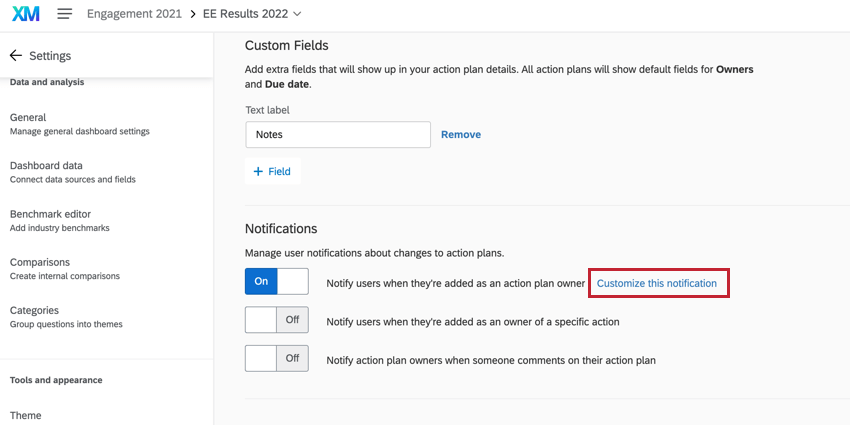
Task: Select Benchmark editor in the sidebar
Action: [x=50, y=214]
